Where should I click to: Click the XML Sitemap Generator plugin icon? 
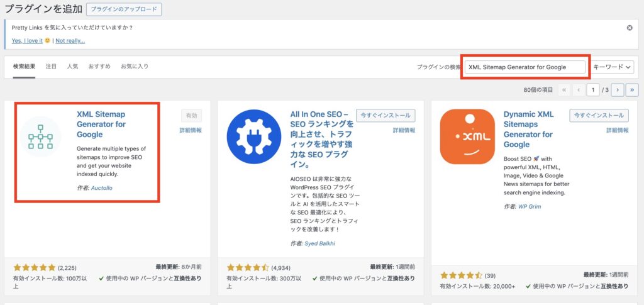click(40, 136)
